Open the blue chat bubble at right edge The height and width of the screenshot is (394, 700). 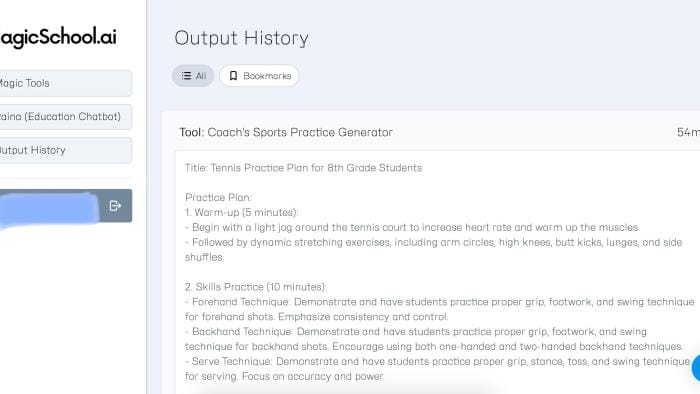pos(696,369)
